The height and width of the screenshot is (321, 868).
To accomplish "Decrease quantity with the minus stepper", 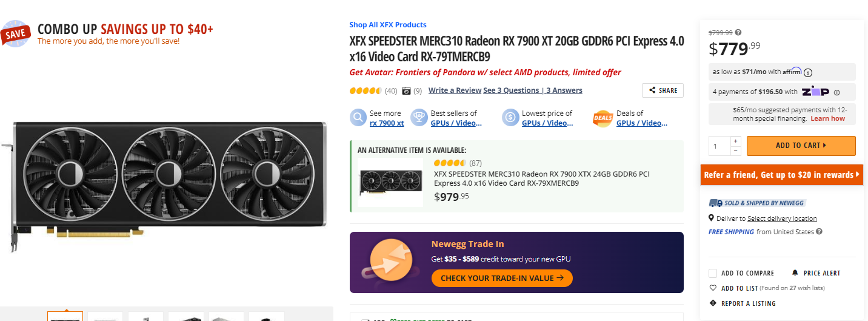I will coord(736,150).
